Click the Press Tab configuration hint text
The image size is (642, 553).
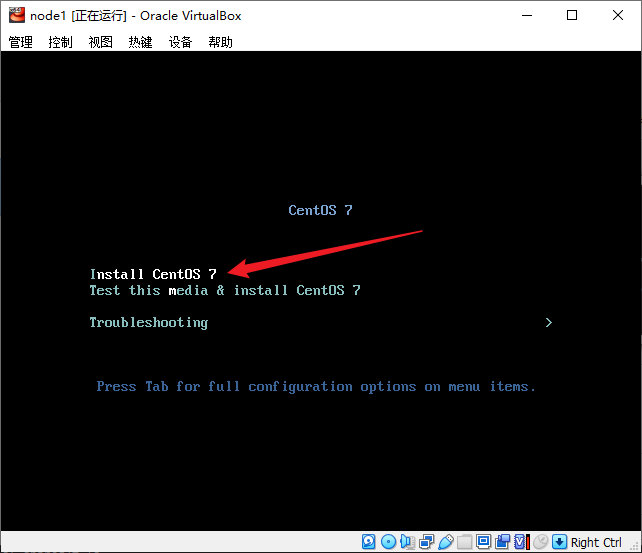click(316, 387)
